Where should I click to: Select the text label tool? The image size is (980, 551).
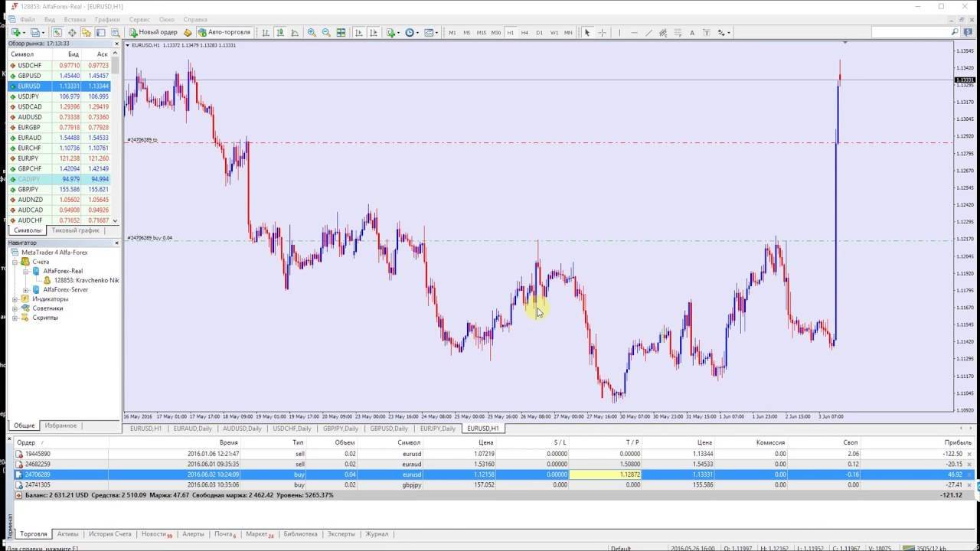692,32
